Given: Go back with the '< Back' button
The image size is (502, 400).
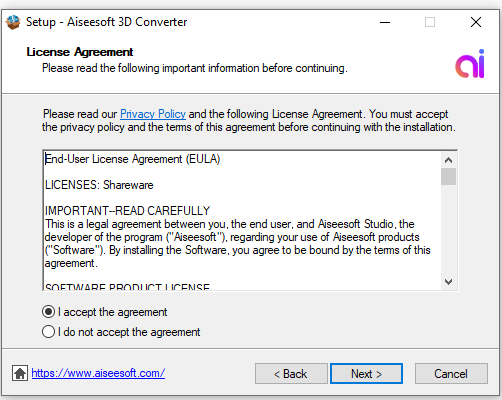Looking at the screenshot, I should coord(291,374).
